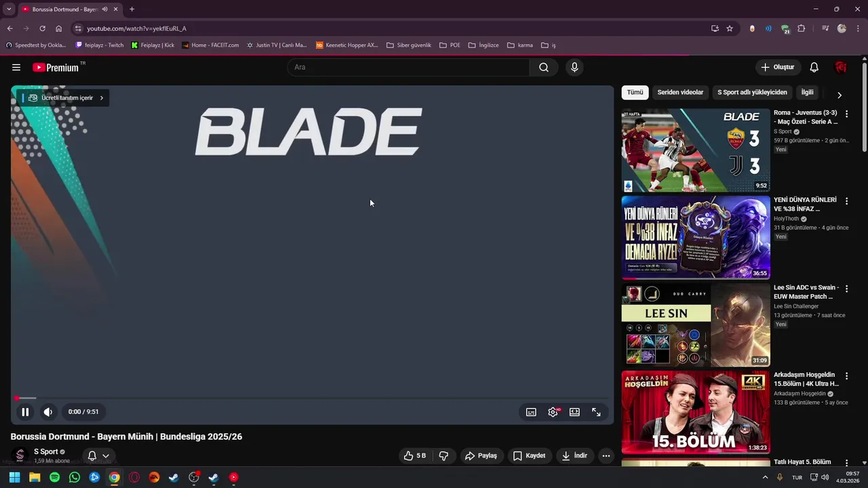Click the search magnifier button

coord(544,67)
